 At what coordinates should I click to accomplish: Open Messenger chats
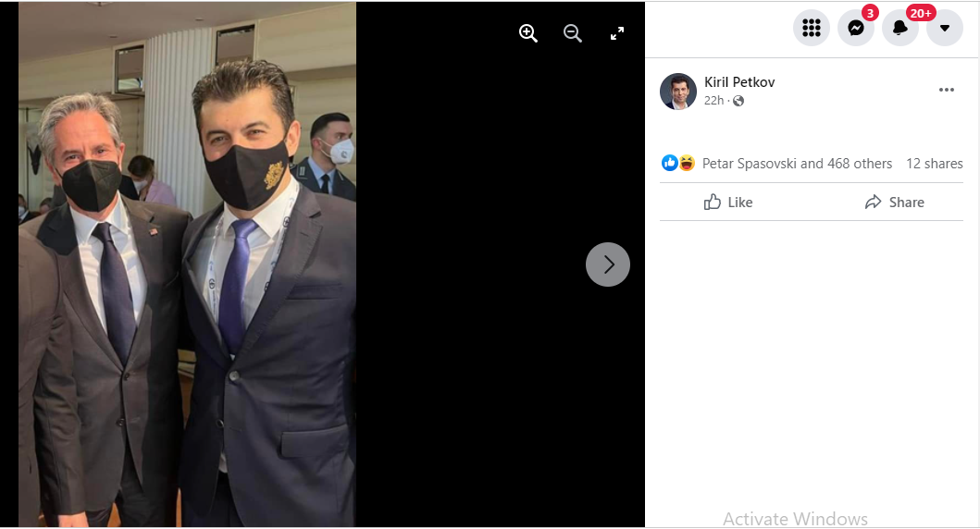coord(856,28)
